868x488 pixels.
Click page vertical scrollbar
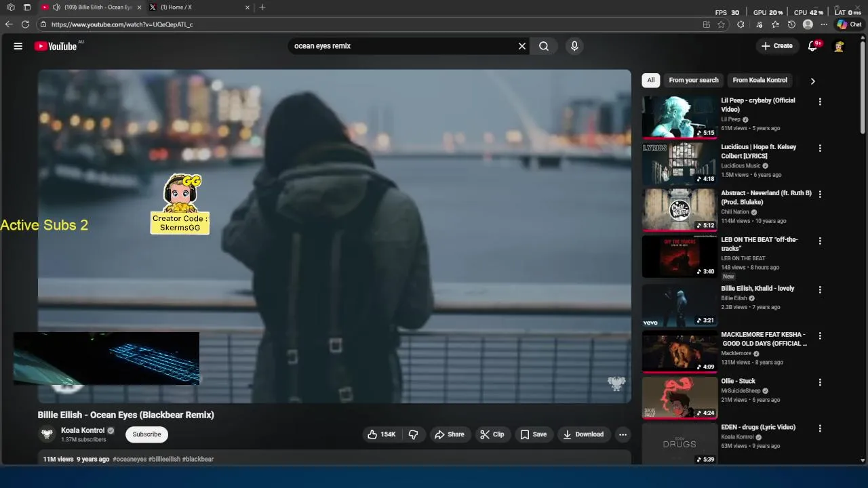(863, 88)
